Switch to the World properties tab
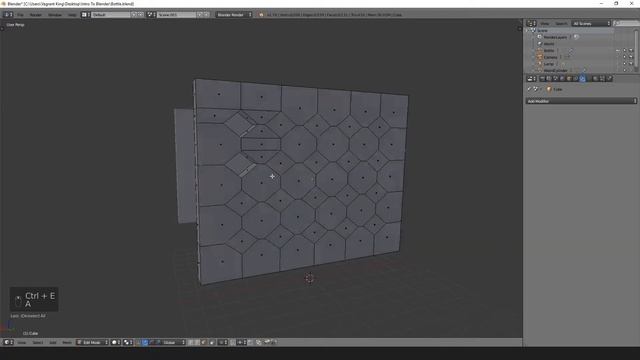The height and width of the screenshot is (360, 640). coord(562,78)
